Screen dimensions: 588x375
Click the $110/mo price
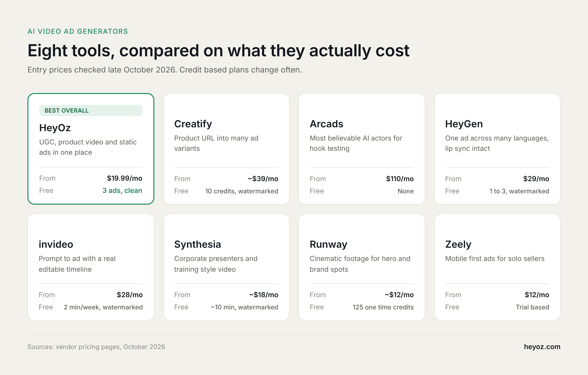click(400, 179)
